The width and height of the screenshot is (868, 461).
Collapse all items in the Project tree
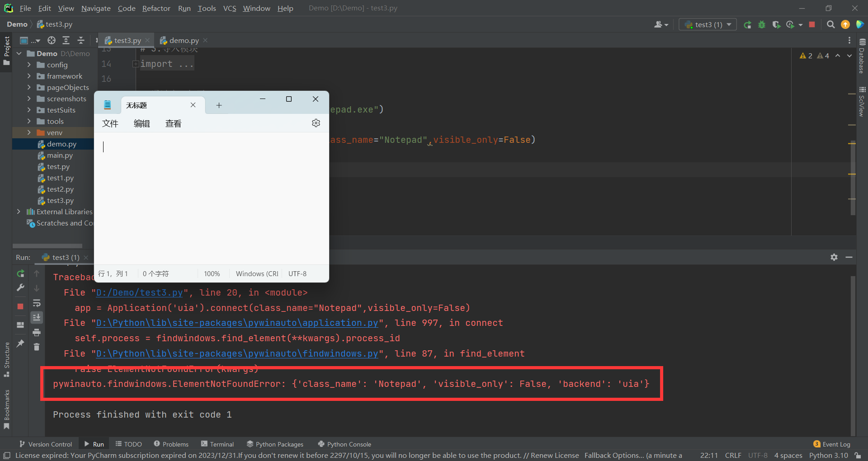[81, 41]
